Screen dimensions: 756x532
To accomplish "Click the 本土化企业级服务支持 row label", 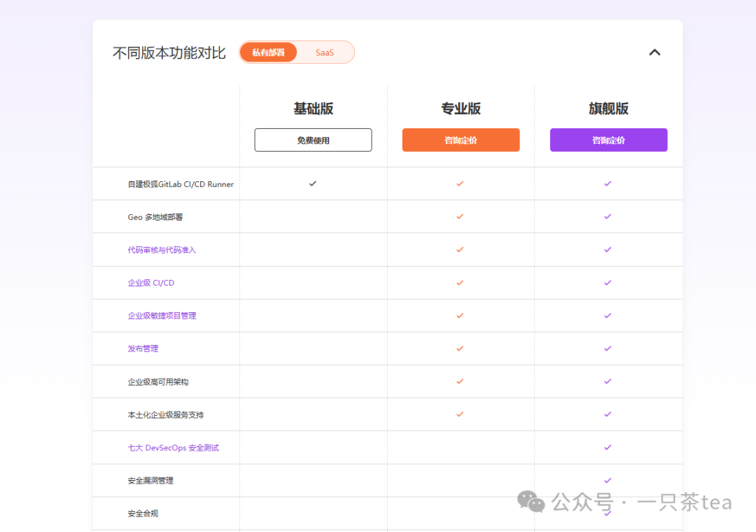I will (165, 415).
